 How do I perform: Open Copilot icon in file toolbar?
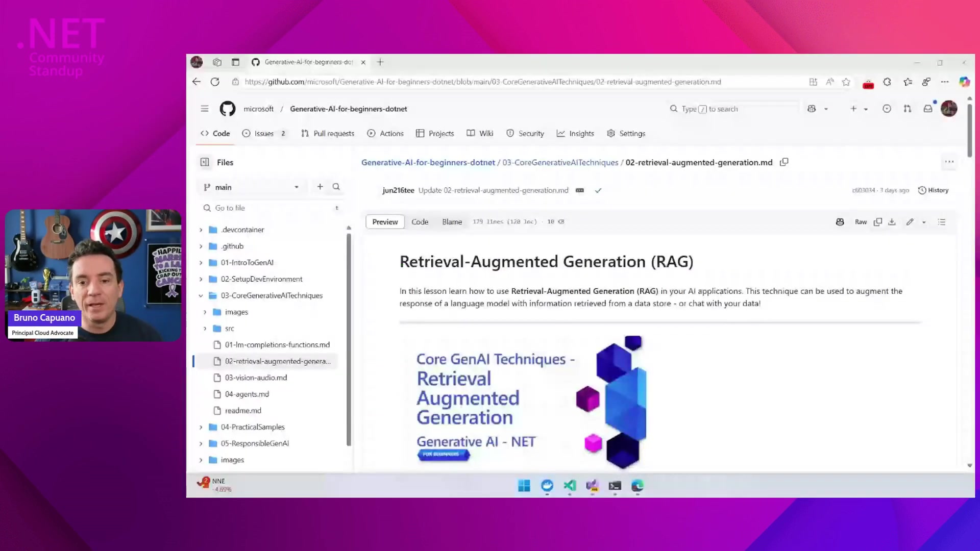pos(840,222)
